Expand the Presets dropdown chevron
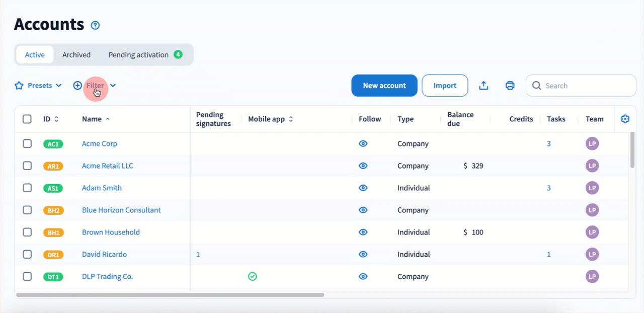 pyautogui.click(x=59, y=86)
